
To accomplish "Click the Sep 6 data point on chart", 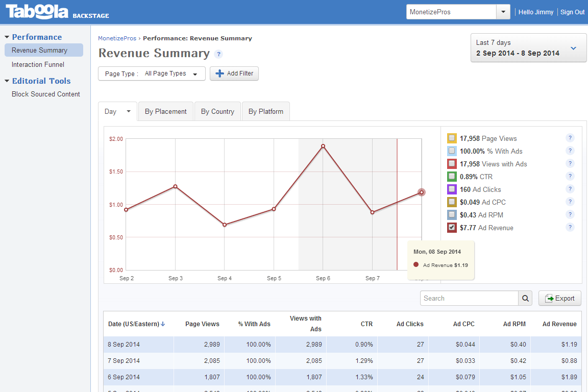I will coord(323,146).
